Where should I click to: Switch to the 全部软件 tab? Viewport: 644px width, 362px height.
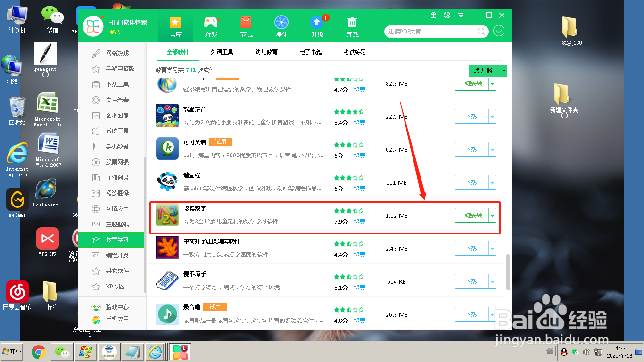click(x=178, y=52)
